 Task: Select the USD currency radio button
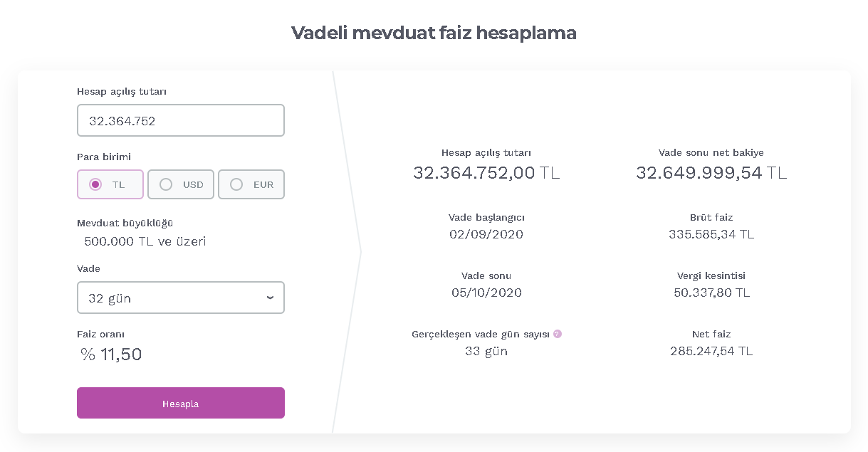click(x=181, y=184)
